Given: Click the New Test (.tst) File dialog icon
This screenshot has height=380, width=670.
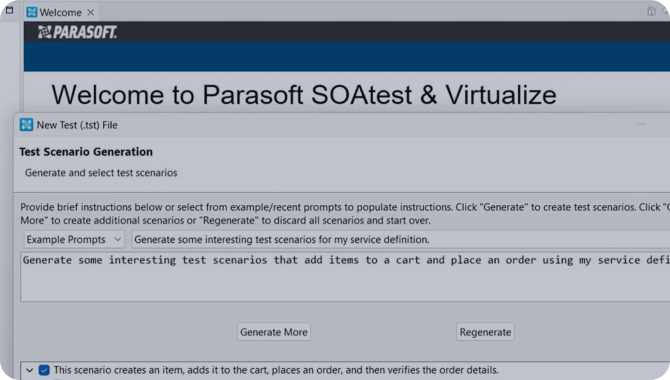Looking at the screenshot, I should click(26, 125).
